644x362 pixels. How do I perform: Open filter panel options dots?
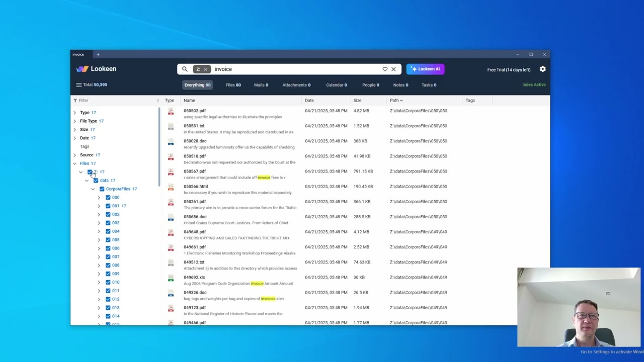(x=157, y=101)
